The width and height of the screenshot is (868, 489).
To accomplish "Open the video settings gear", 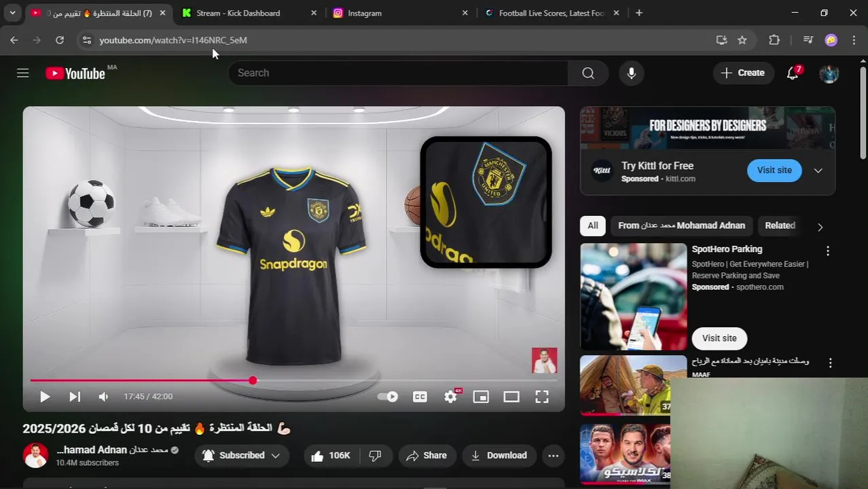I will click(x=451, y=397).
